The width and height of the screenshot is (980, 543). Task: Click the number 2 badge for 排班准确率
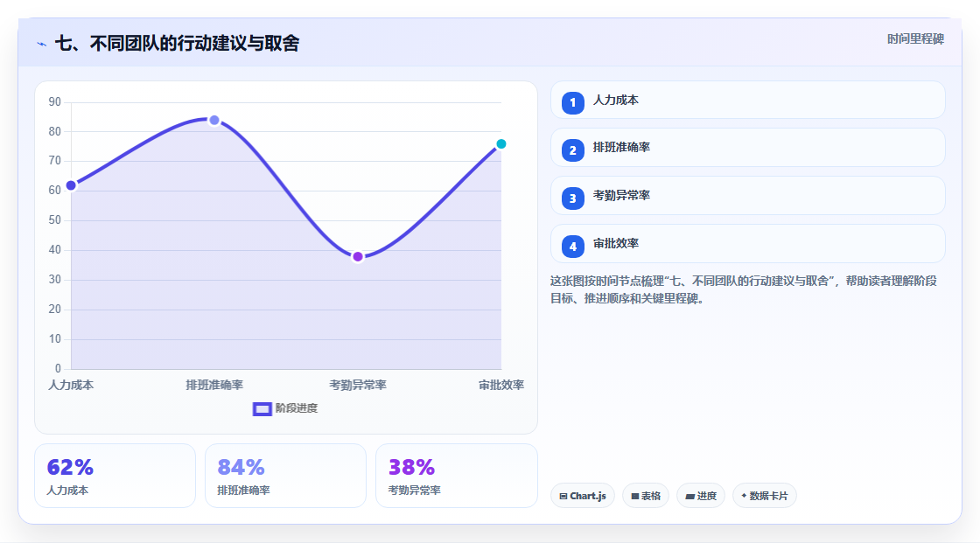[572, 150]
